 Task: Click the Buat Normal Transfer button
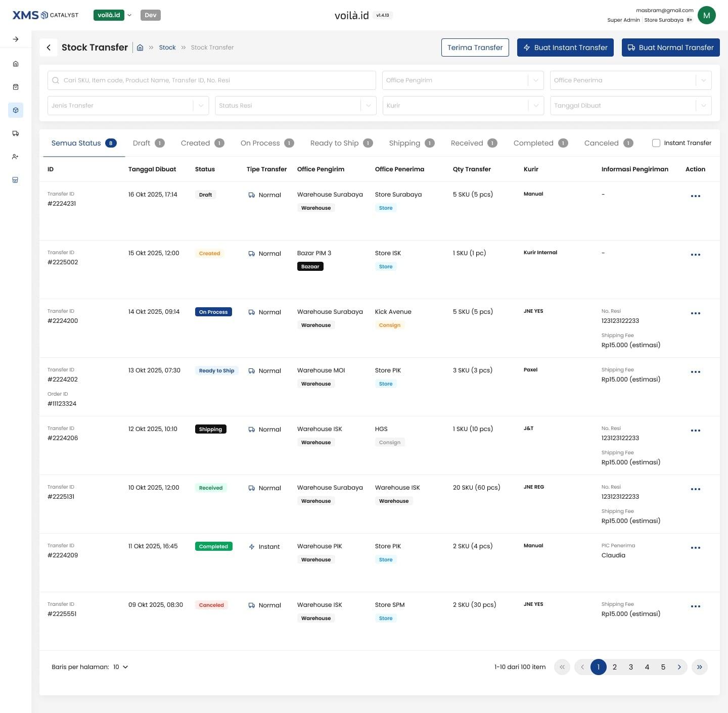[x=671, y=47]
